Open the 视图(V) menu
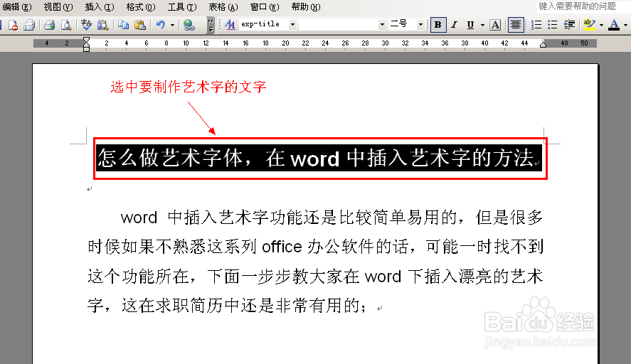 pos(58,7)
